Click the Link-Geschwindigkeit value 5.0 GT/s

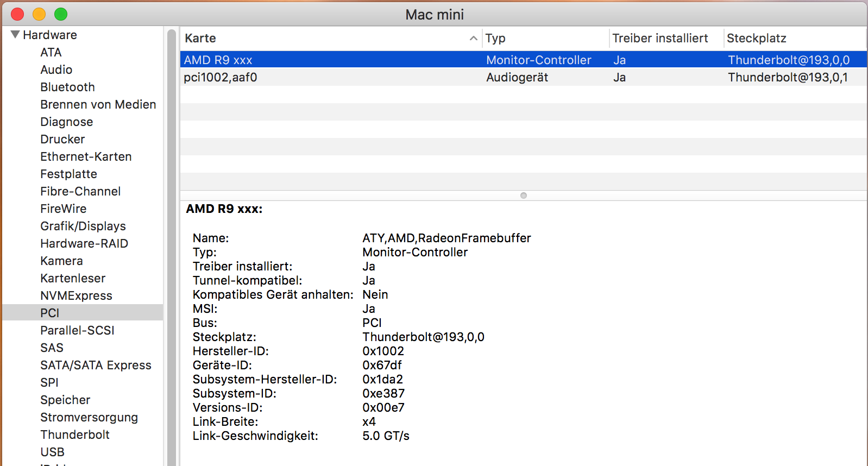386,436
